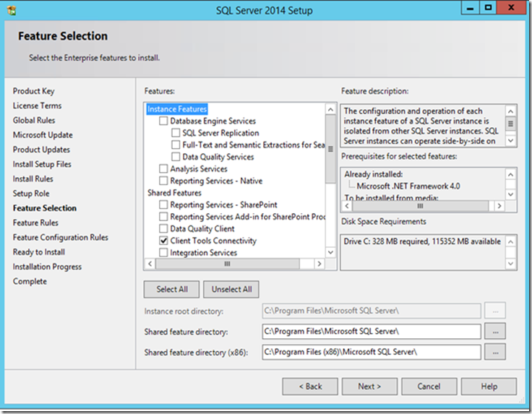Click License Terms step in sidebar
Image resolution: width=532 pixels, height=414 pixels.
point(38,105)
